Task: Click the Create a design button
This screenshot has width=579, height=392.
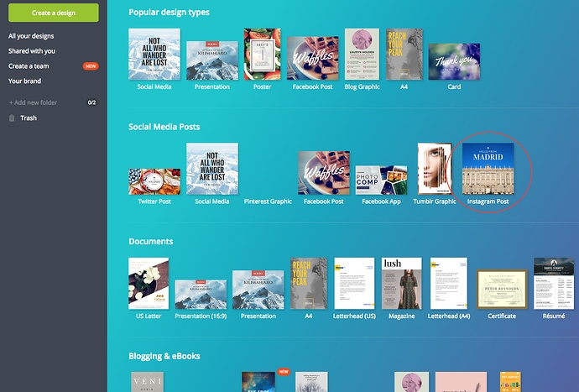Action: coord(54,13)
